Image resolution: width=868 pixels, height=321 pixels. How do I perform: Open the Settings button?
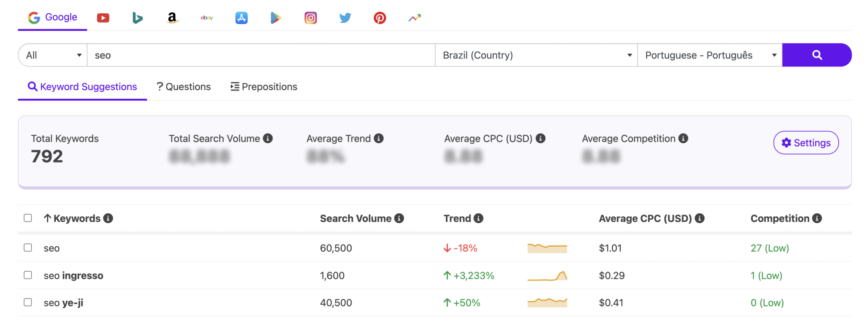pyautogui.click(x=806, y=142)
